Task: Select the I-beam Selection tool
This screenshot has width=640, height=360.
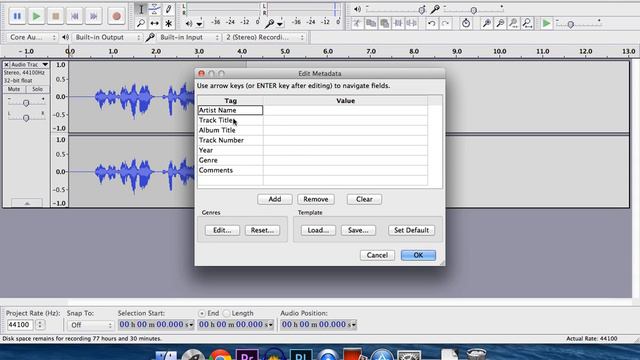Action: click(141, 9)
